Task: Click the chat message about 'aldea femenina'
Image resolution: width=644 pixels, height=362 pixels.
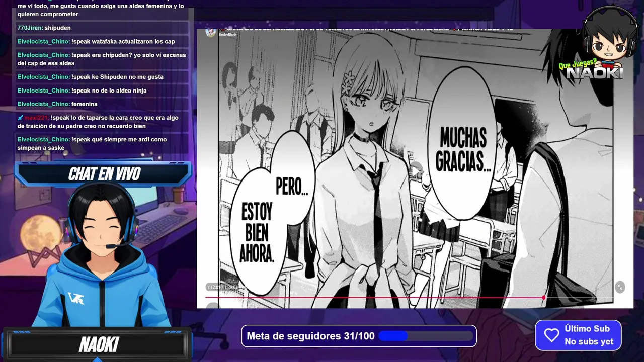Action: pos(103,10)
